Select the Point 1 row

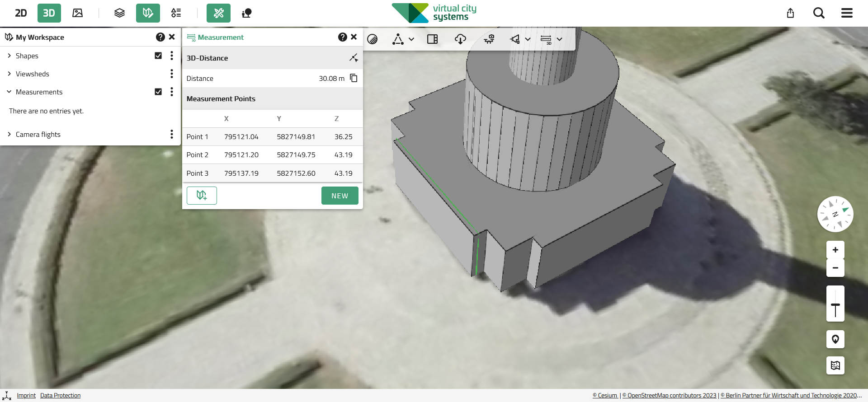point(273,136)
